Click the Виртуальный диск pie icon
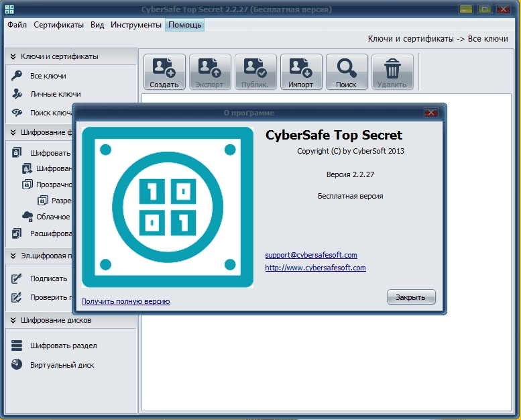Viewport: 521px width, 420px height. (17, 364)
